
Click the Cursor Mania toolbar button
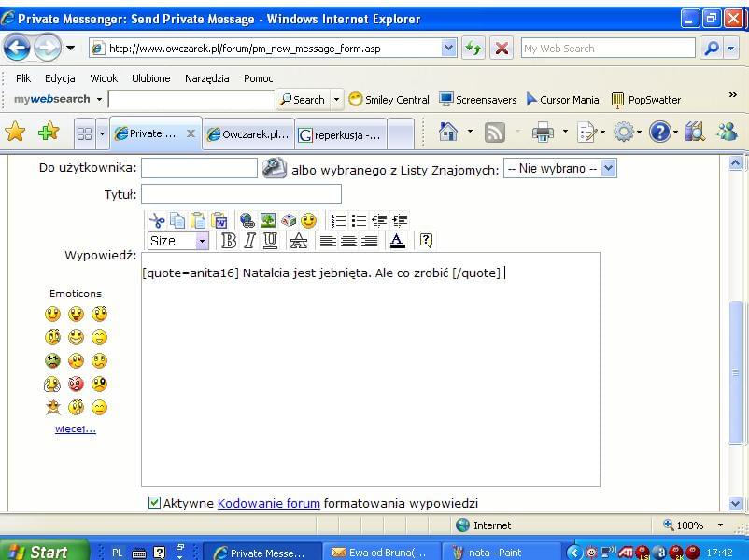point(562,100)
